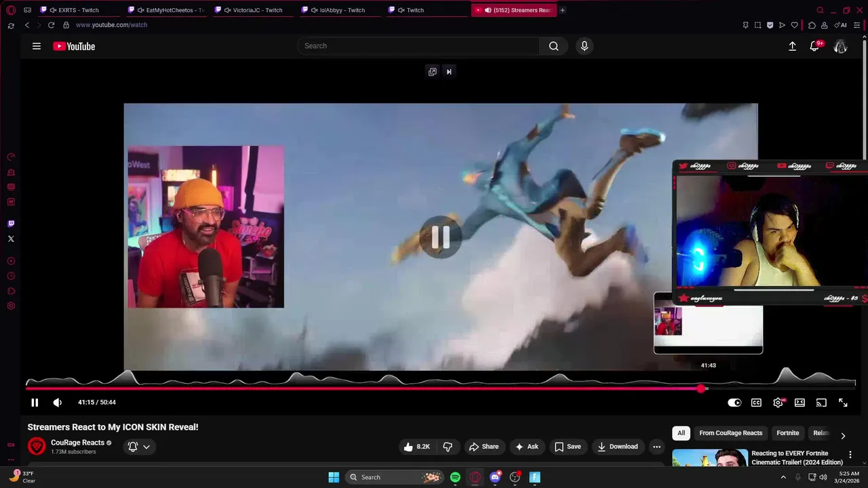Select the All filter chip
Viewport: 868px width, 488px height.
pyautogui.click(x=681, y=433)
